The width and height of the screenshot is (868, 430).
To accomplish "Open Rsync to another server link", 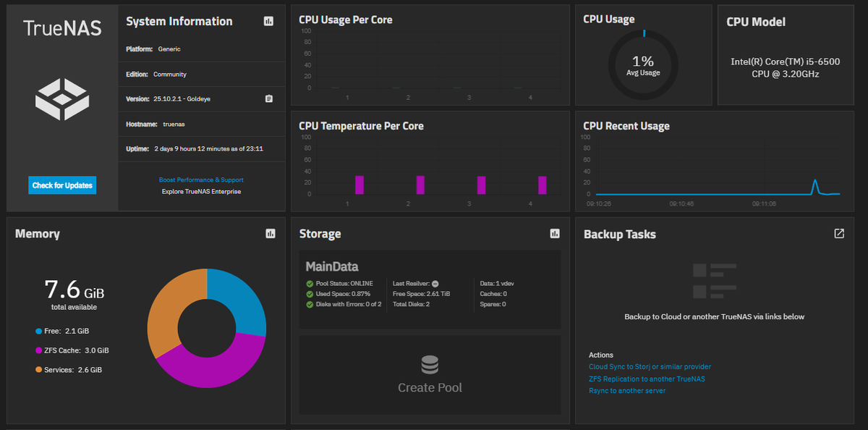I will point(627,391).
